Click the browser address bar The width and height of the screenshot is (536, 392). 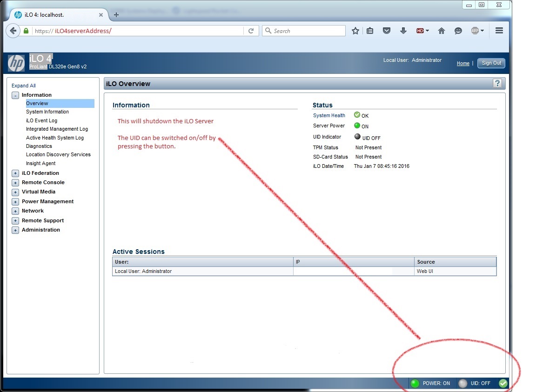pos(139,31)
